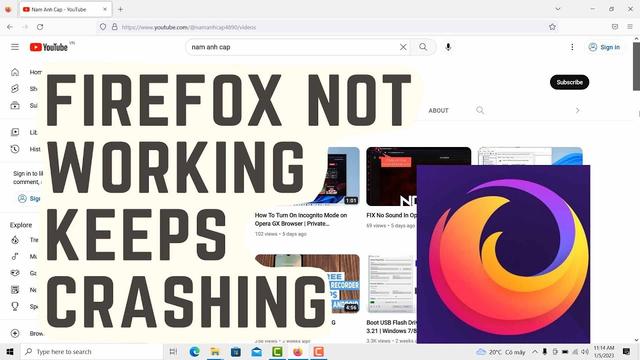The image size is (640, 360).
Task: Click the YouTube logo
Action: [49, 47]
